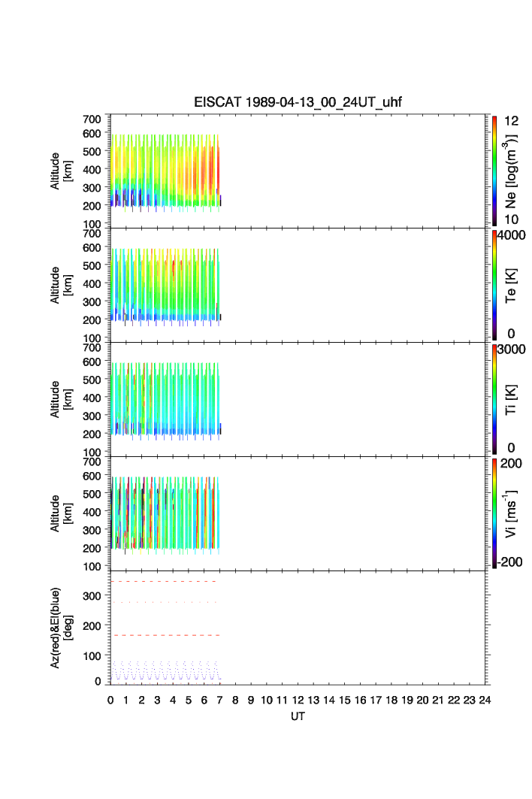Select the Vi ion velocity plot data

tap(165, 511)
